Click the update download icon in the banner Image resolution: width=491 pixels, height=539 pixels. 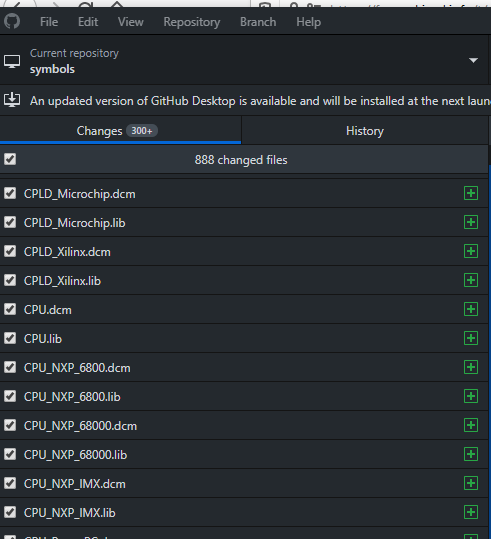(12, 100)
